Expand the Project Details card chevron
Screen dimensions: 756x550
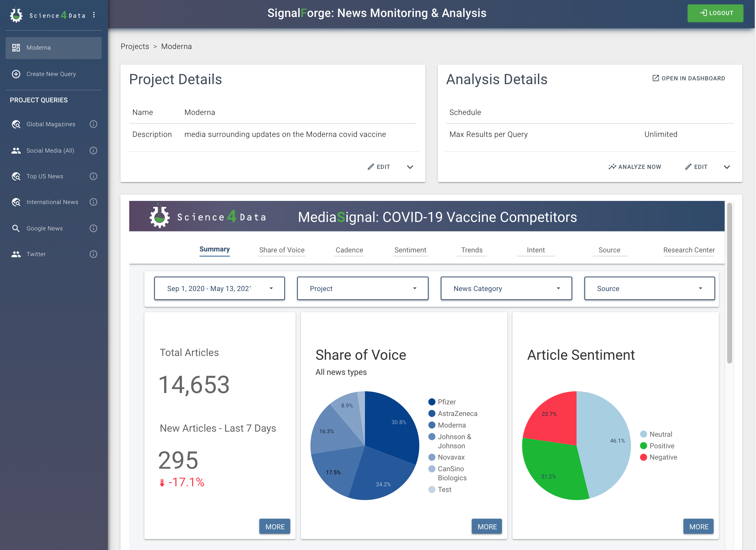(x=410, y=167)
